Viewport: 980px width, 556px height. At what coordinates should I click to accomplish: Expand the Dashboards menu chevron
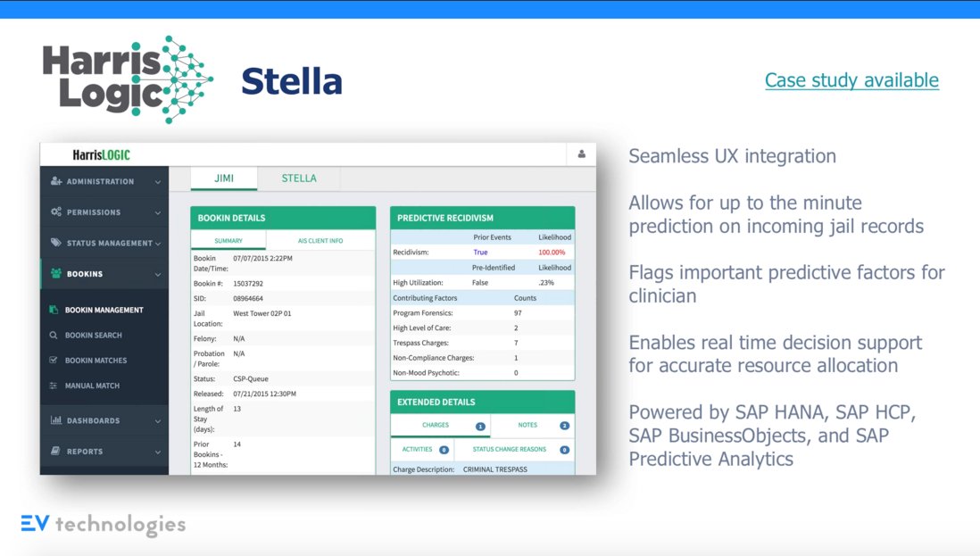coord(157,421)
